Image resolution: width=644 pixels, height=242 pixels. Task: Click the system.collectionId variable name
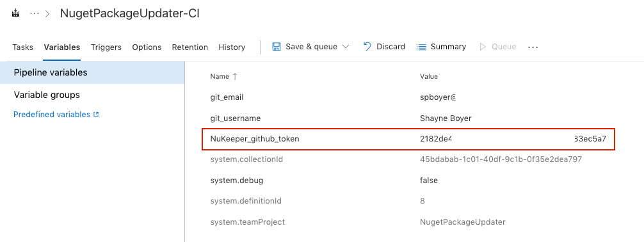pyautogui.click(x=246, y=159)
